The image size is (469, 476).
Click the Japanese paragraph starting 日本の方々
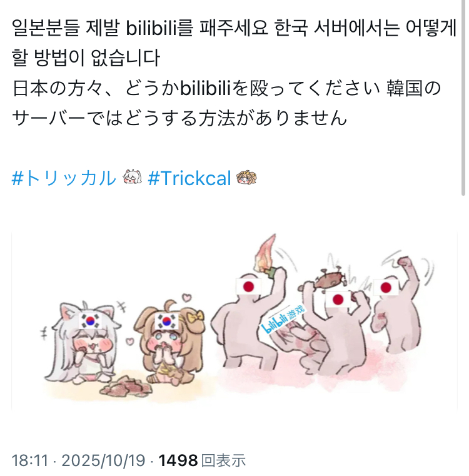[x=226, y=103]
